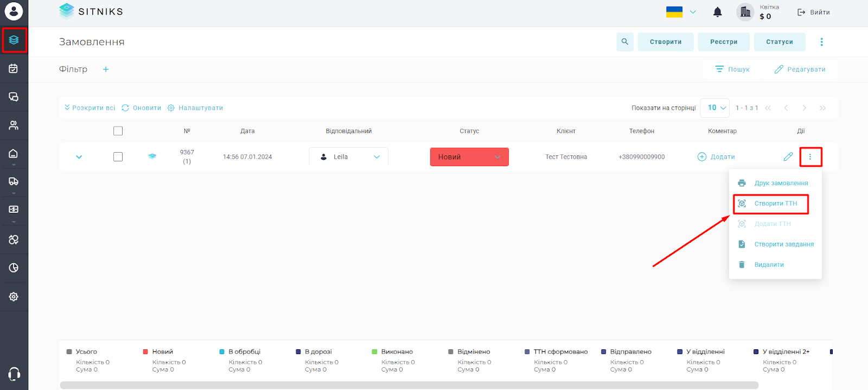This screenshot has height=390, width=868.
Task: Click the pencil edit icon for order 9367
Action: click(788, 157)
